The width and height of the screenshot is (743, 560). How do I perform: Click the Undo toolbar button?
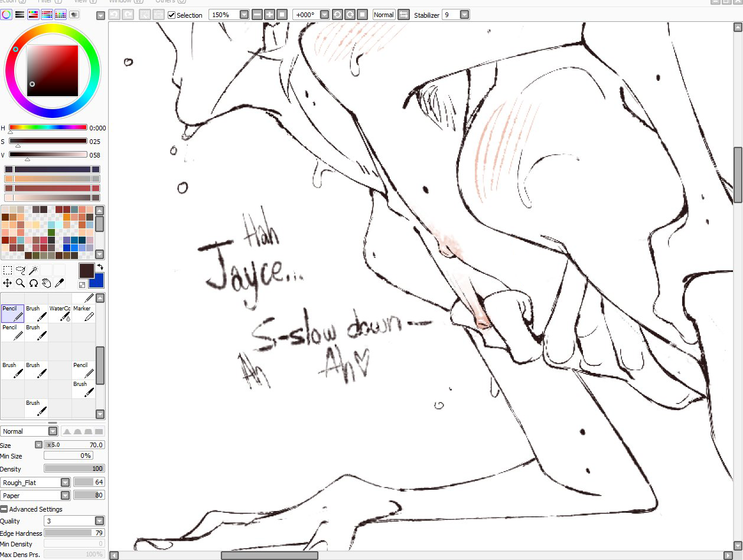point(114,15)
